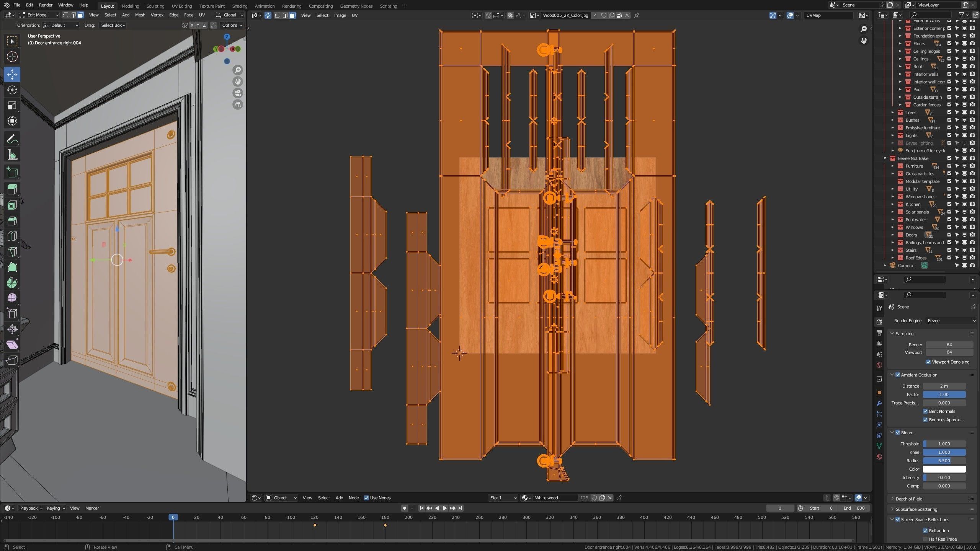Select the Measure tool
980x551 pixels.
[x=12, y=155]
